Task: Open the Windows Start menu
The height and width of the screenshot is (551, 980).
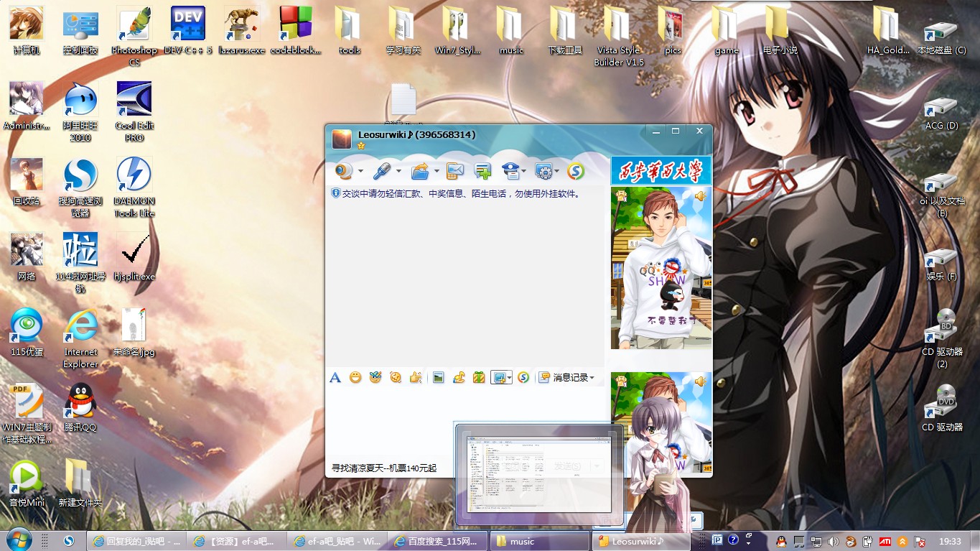Action: pyautogui.click(x=18, y=540)
